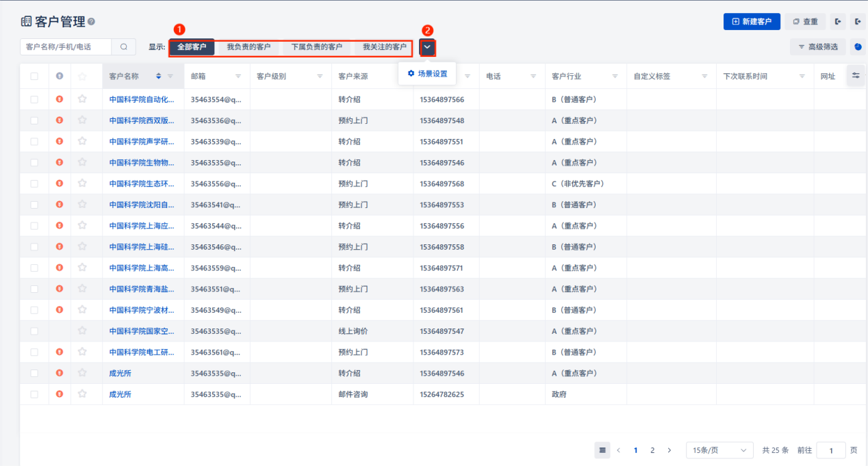
Task: Choose 场景设置 from the dropdown menu
Action: click(427, 73)
